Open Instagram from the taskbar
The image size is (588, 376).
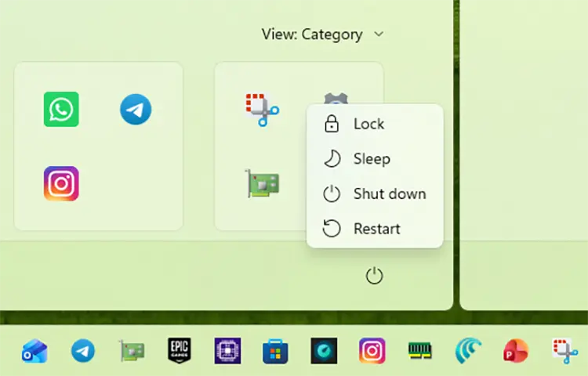(372, 351)
